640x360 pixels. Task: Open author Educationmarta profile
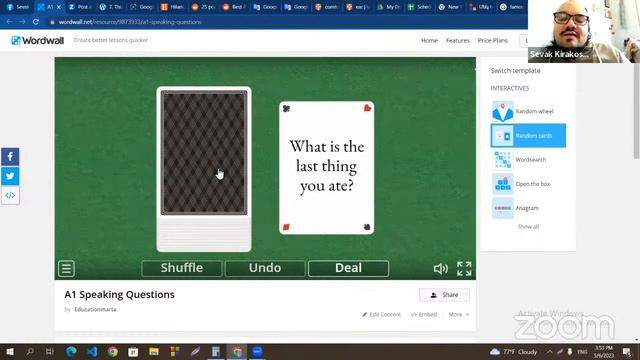95,309
